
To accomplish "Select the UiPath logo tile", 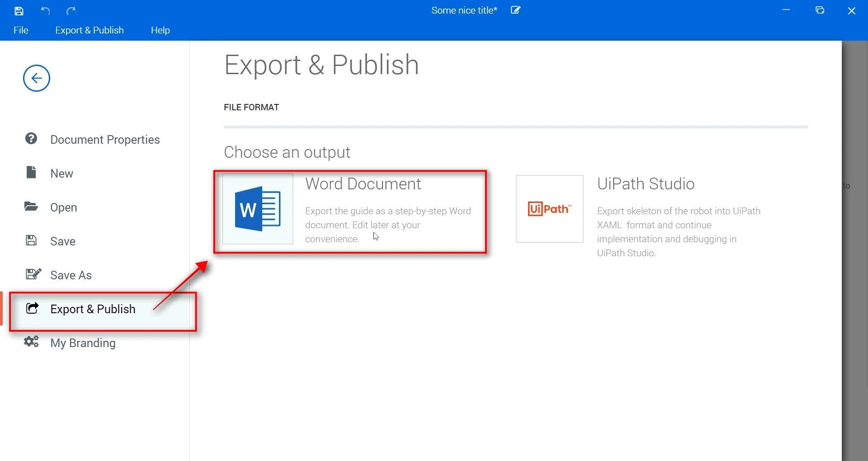I will (550, 209).
